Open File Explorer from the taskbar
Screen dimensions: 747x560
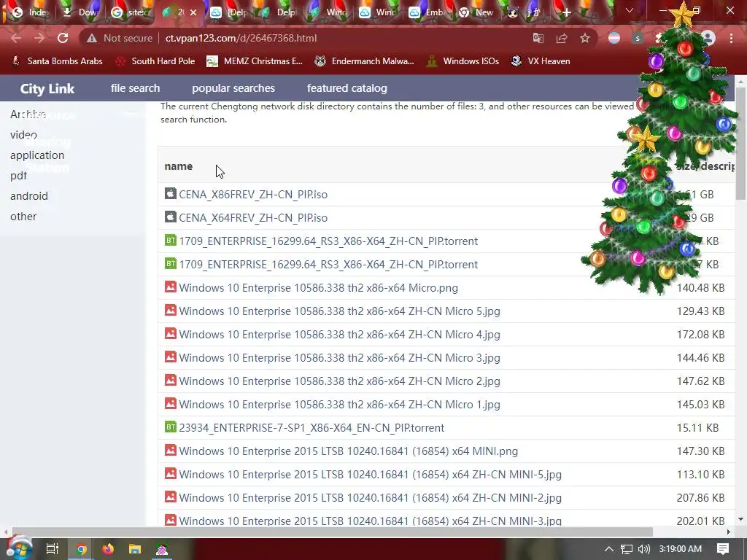point(135,549)
